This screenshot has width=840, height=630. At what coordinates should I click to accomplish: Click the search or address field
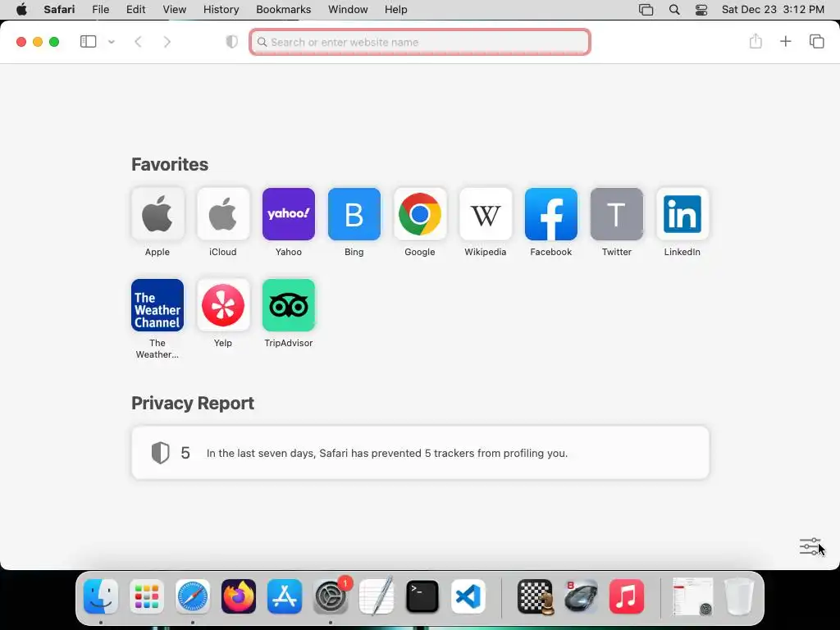[420, 42]
